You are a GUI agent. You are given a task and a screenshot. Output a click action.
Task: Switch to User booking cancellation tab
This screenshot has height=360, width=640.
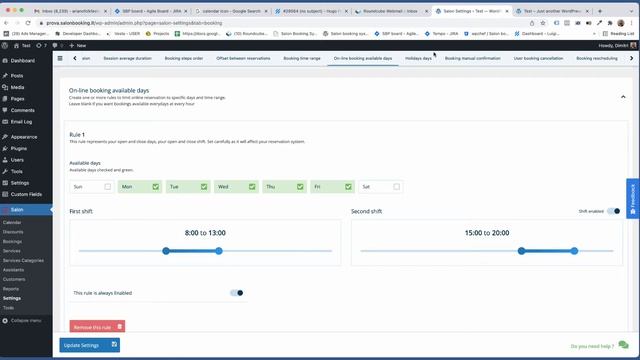pos(538,58)
